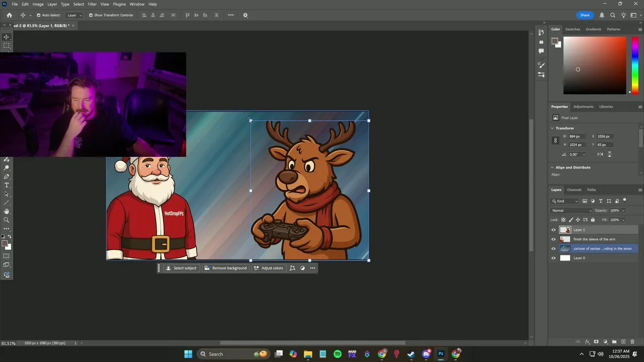Viewport: 644px width, 362px height.
Task: Toggle lock image pixels brush icon
Action: (571, 220)
